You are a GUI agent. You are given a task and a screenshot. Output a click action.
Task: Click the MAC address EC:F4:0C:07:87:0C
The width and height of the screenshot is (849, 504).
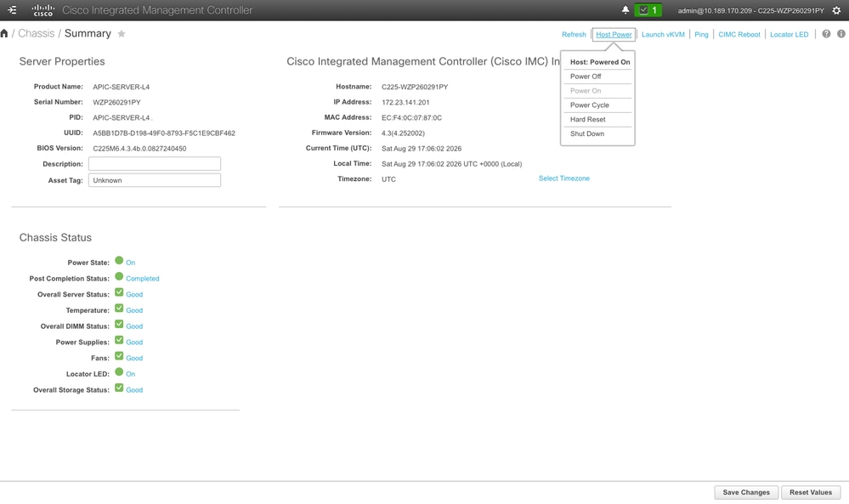tap(411, 117)
